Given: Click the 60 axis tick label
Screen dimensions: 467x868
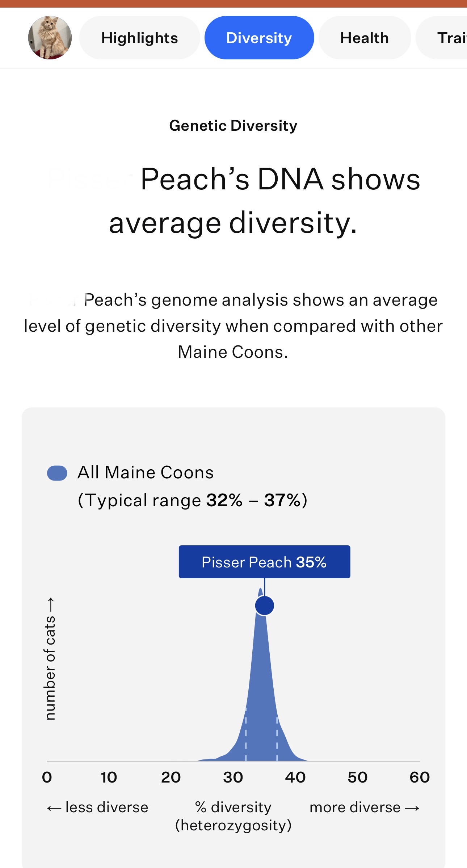Looking at the screenshot, I should (420, 777).
